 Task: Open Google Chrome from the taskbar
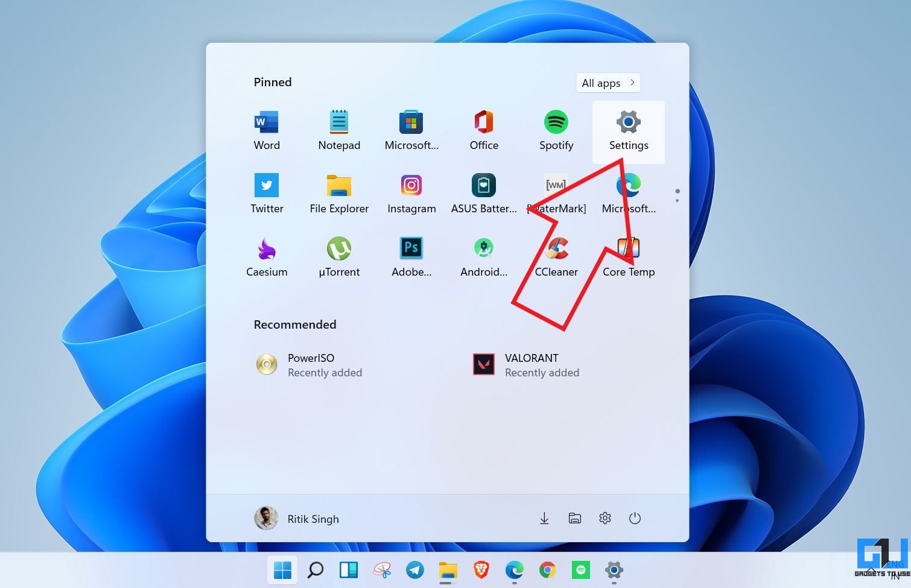[x=548, y=570]
